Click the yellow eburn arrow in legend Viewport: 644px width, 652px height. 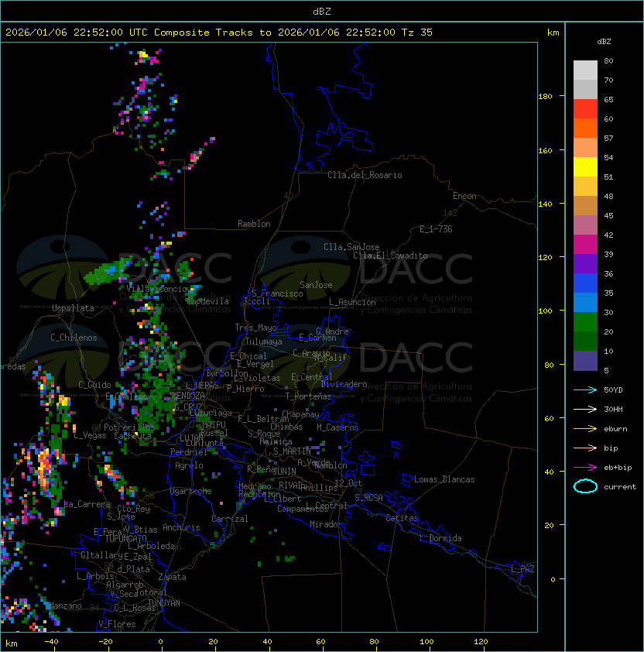tap(585, 428)
